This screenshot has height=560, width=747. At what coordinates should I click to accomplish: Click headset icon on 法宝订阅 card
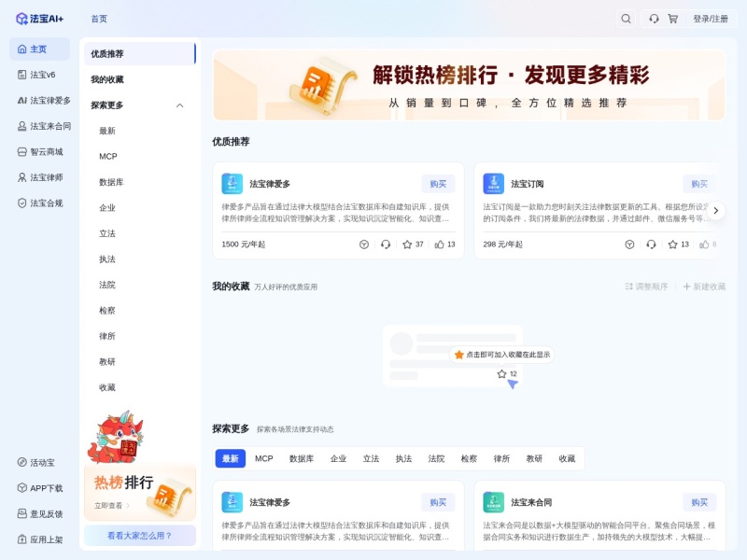pos(651,245)
